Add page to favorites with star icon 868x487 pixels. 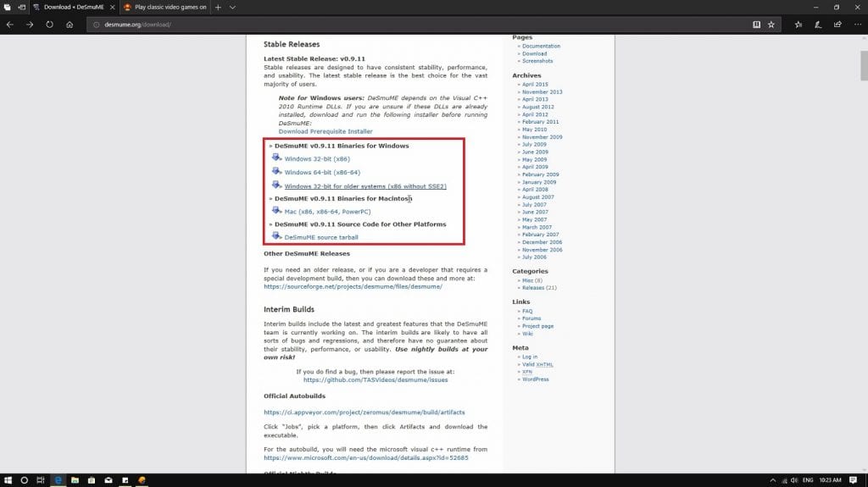coord(771,25)
